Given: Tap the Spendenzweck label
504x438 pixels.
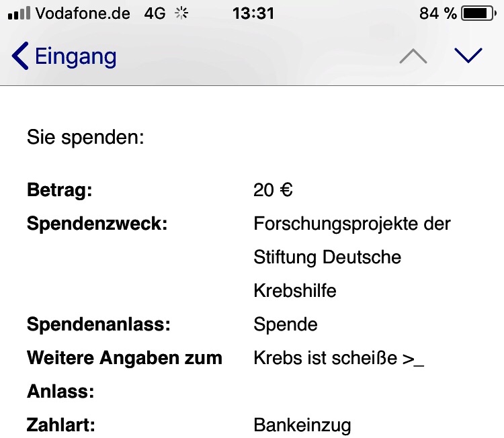Looking at the screenshot, I should pos(97,223).
